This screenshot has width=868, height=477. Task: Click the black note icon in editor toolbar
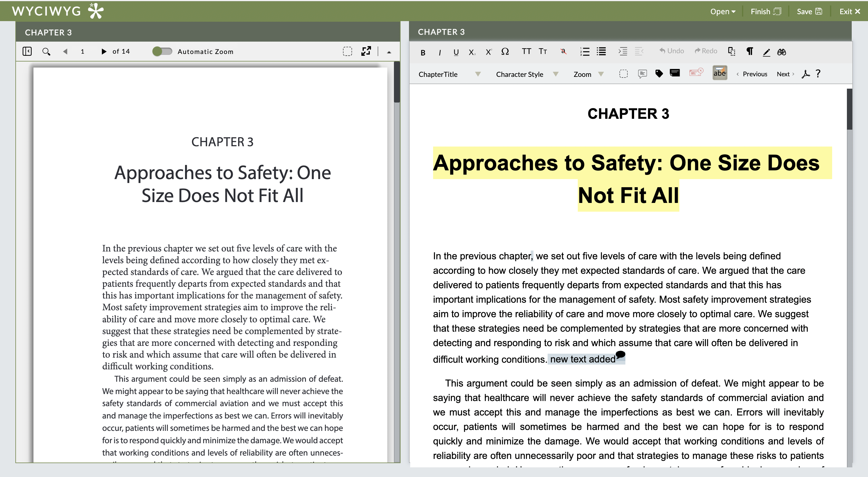point(675,73)
